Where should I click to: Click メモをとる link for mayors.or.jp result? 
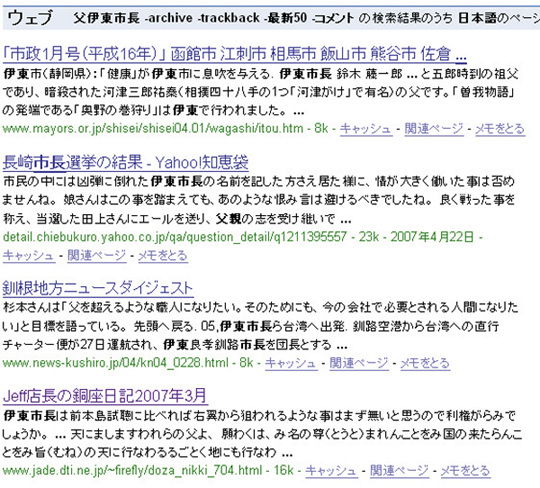point(500,129)
